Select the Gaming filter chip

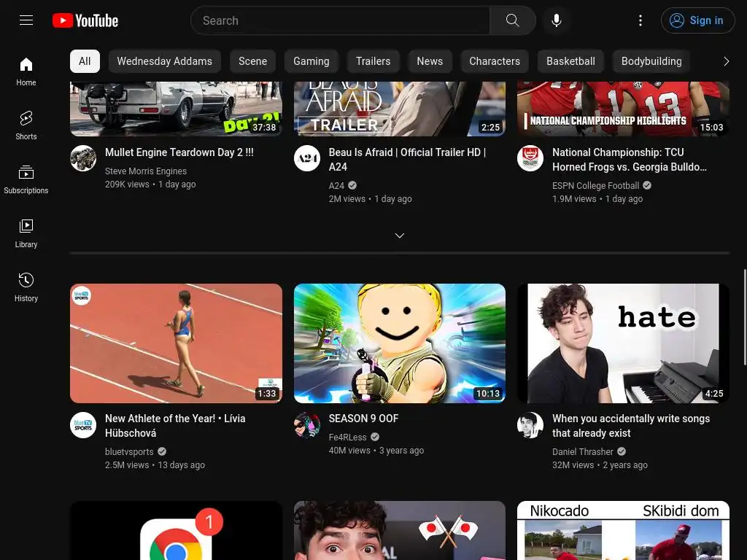[311, 61]
